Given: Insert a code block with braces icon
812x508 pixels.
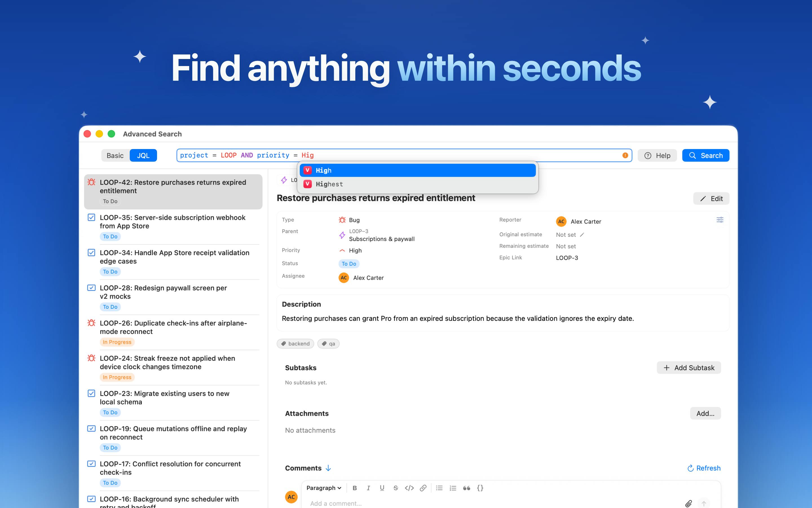Looking at the screenshot, I should (480, 488).
